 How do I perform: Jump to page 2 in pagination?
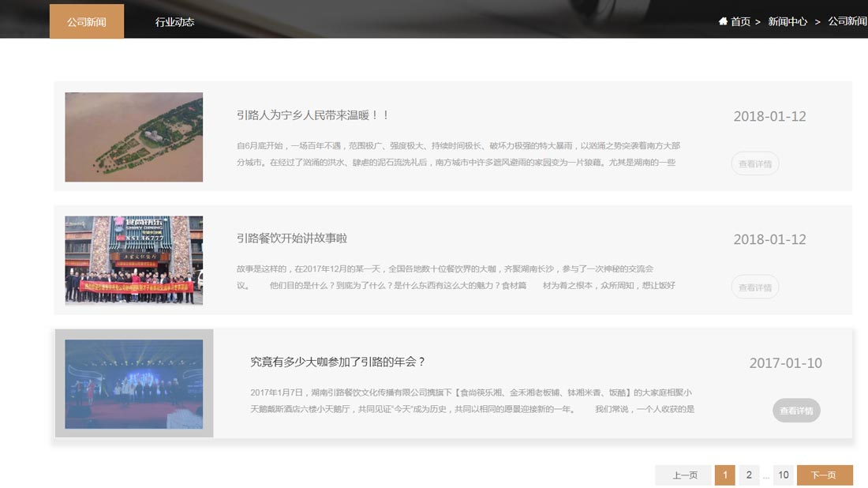tap(749, 475)
